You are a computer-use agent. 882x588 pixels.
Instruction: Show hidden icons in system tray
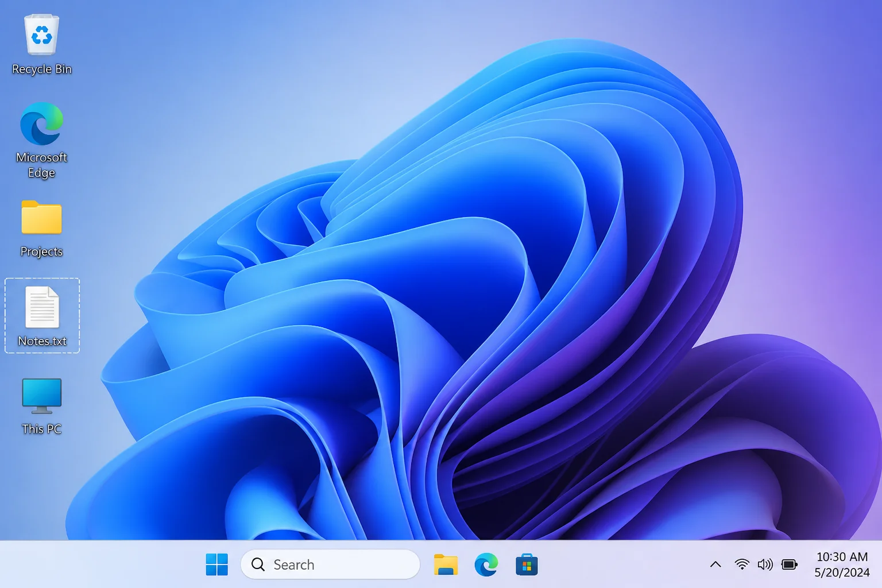715,564
